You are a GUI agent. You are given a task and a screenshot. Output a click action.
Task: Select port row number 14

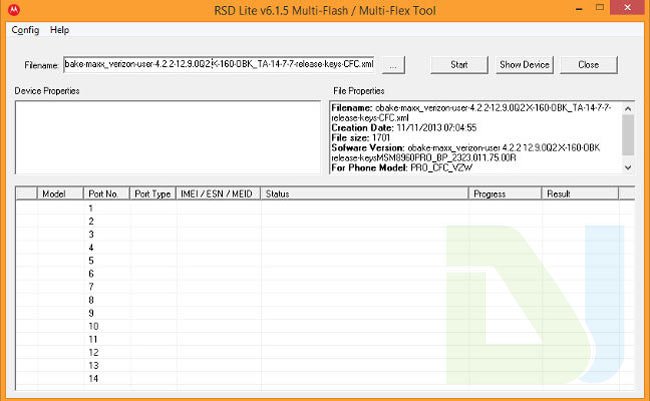coord(325,379)
